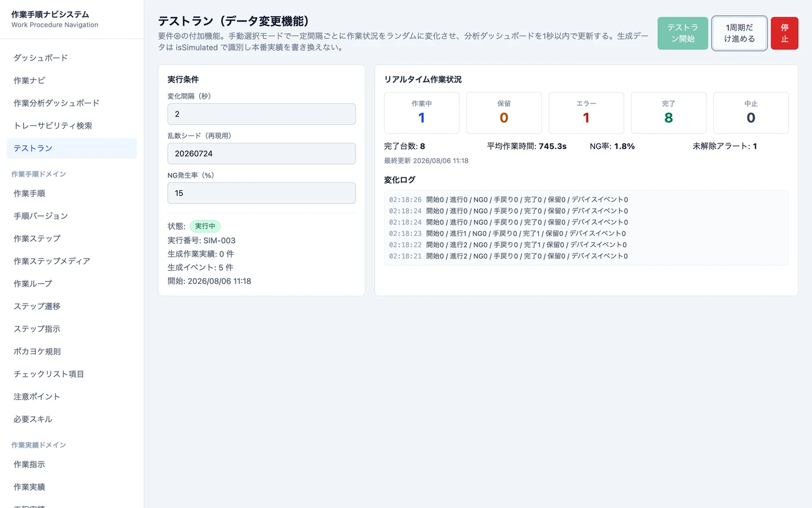Viewport: 812px width, 508px height.
Task: Click the 作業中 status card
Action: [422, 113]
